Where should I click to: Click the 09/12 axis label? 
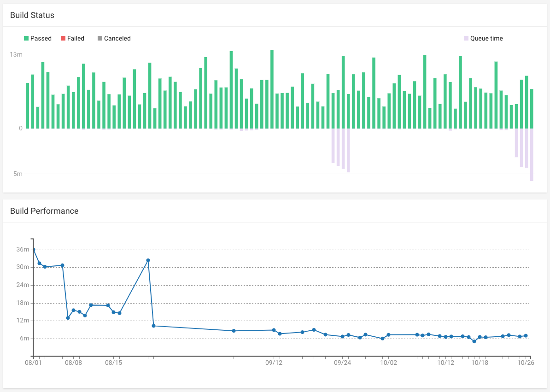click(x=274, y=363)
